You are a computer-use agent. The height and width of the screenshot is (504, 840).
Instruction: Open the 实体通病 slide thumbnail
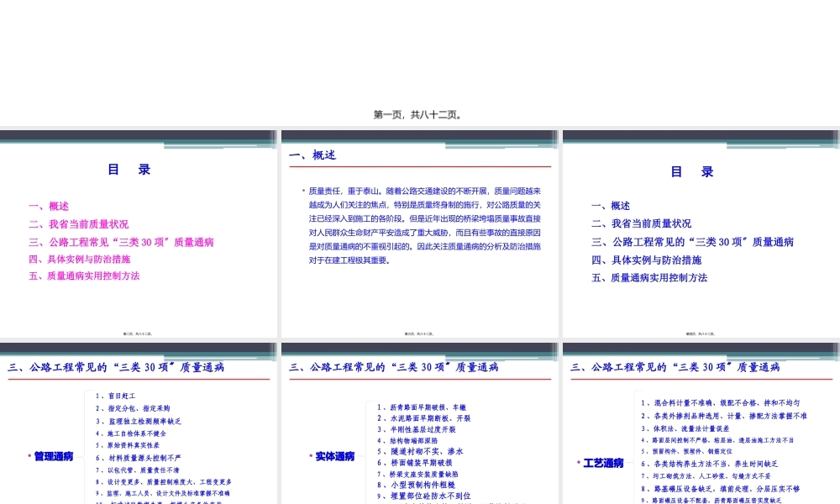[x=420, y=423]
